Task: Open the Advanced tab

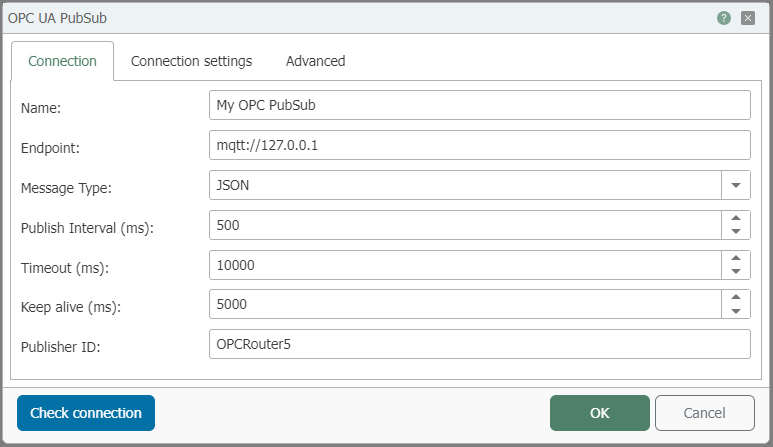Action: [x=316, y=61]
